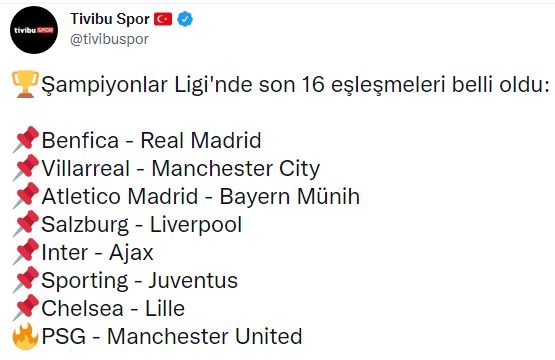The width and height of the screenshot is (555, 360).
Task: Click the Inter - Ajax matchup text
Action: [x=97, y=253]
